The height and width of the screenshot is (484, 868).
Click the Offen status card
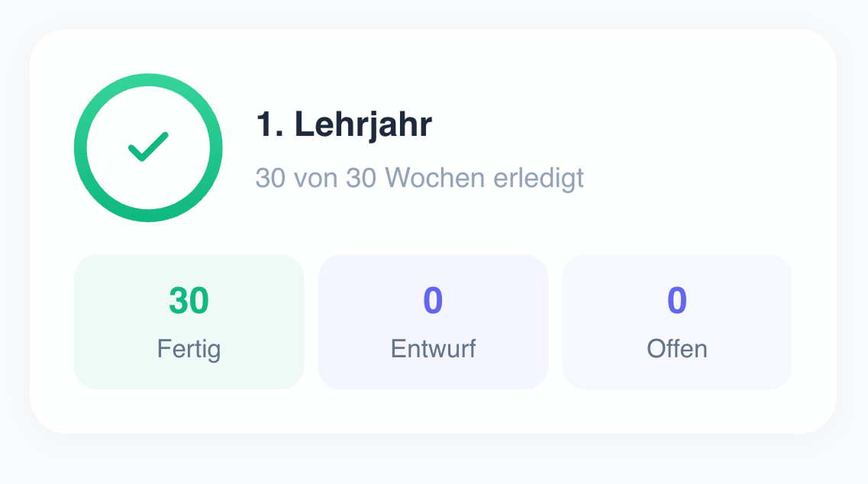coord(676,321)
